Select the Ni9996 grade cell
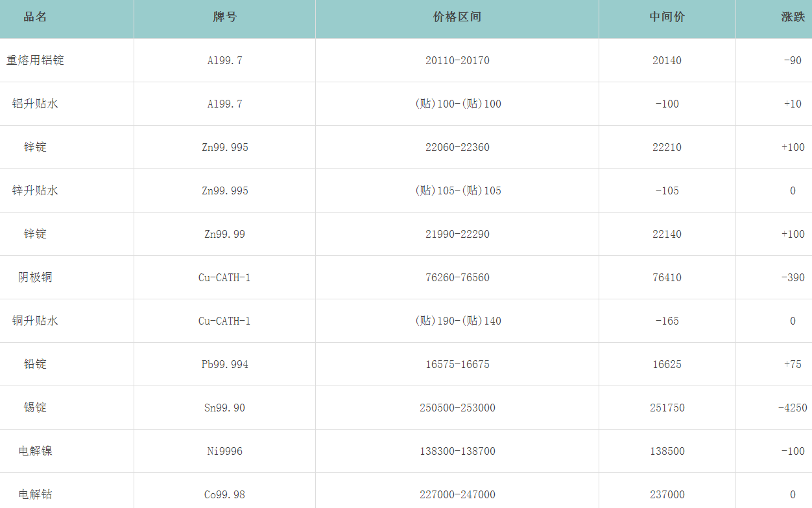 pos(224,451)
